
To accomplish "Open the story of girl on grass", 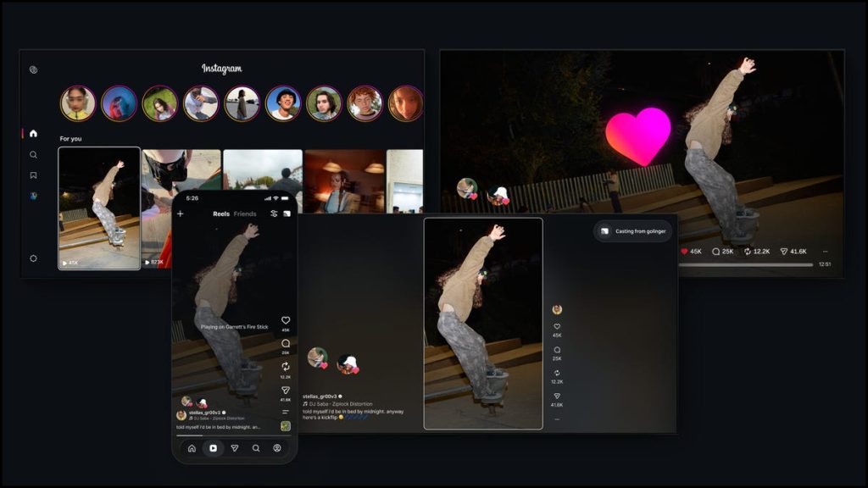I will pyautogui.click(x=160, y=103).
